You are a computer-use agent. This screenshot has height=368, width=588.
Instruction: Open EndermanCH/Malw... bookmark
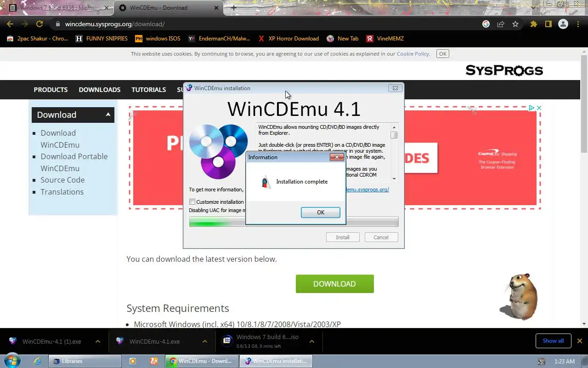point(220,39)
